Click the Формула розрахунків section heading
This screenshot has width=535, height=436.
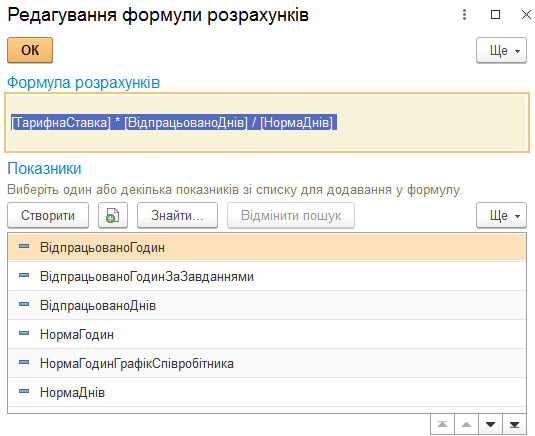(x=84, y=83)
